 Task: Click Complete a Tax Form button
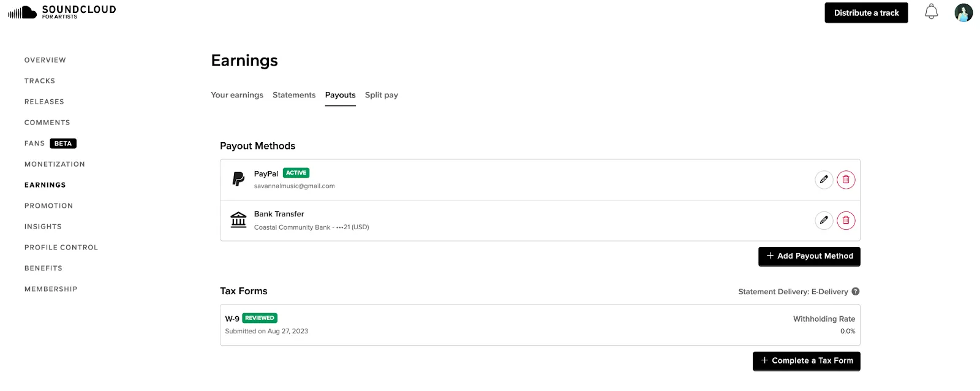tap(807, 361)
